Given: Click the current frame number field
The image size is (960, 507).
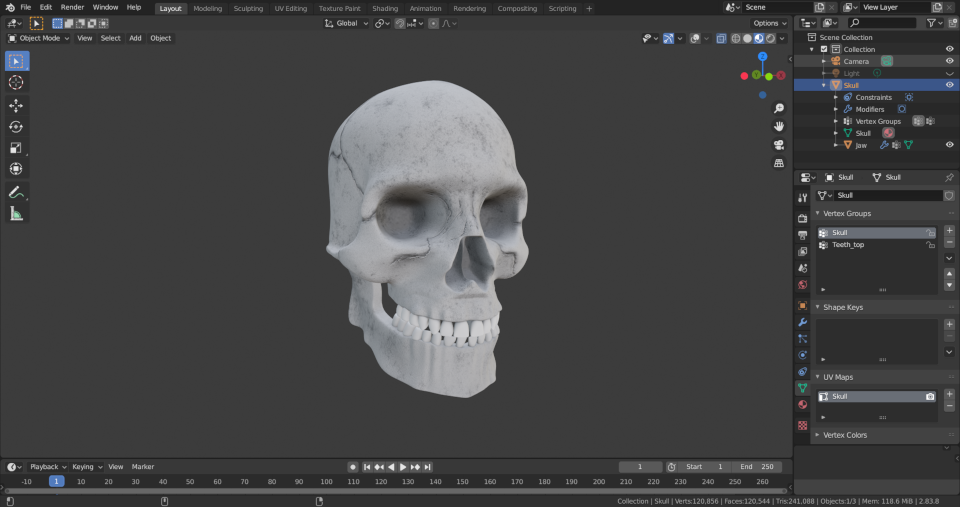Looking at the screenshot, I should click(x=640, y=467).
